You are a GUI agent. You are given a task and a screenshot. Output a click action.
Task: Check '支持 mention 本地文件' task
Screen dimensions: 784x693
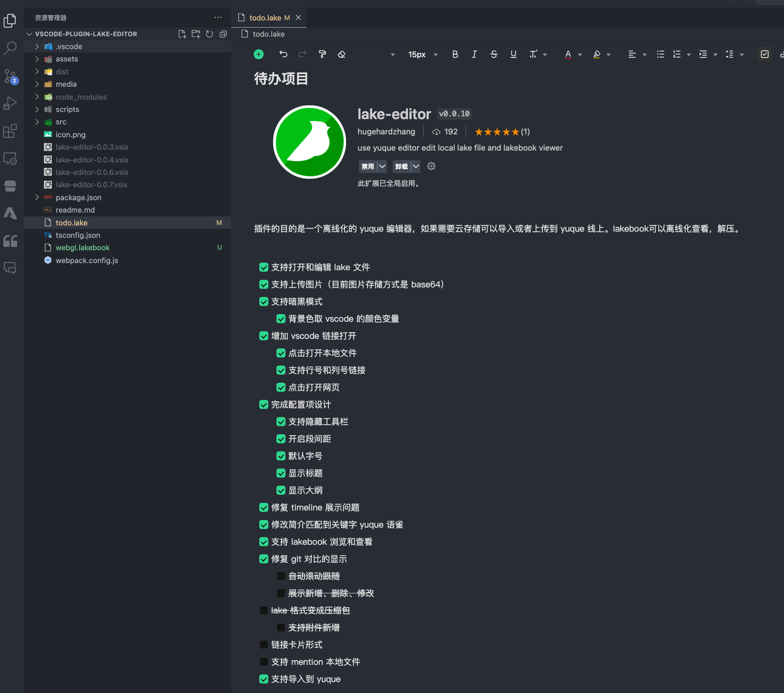click(x=264, y=662)
